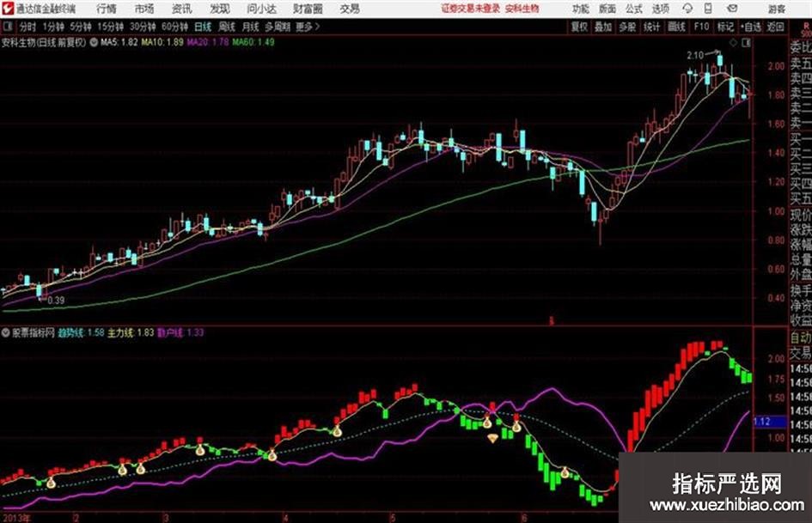Click the mobile phone icon
Screen dimensions: 812x523
708,9
